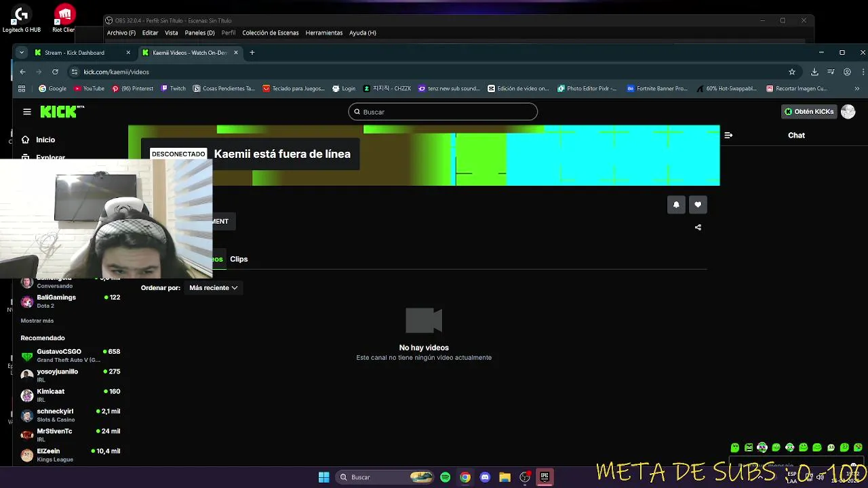Image resolution: width=868 pixels, height=488 pixels.
Task: Open MrStivenTc recommended channel
Action: click(71, 434)
